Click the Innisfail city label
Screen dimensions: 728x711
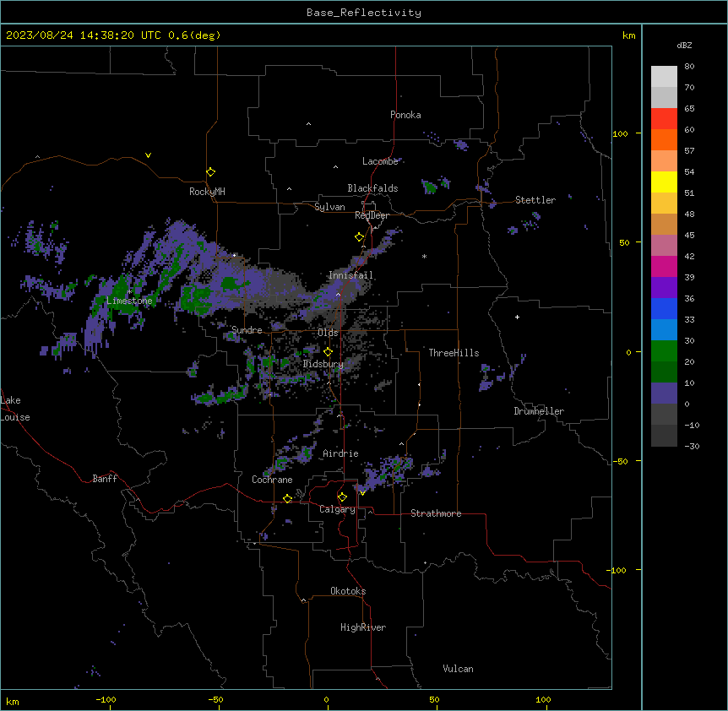[x=350, y=275]
